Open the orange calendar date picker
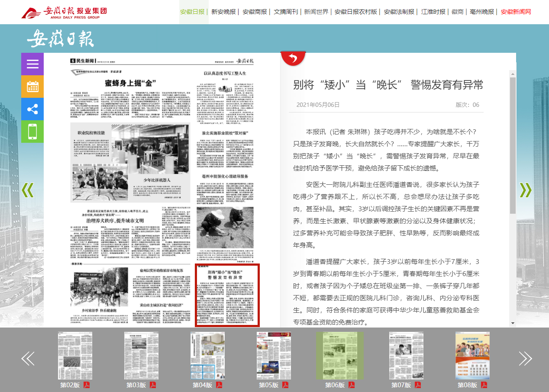Viewport: 549px width, 392px height. pos(32,87)
